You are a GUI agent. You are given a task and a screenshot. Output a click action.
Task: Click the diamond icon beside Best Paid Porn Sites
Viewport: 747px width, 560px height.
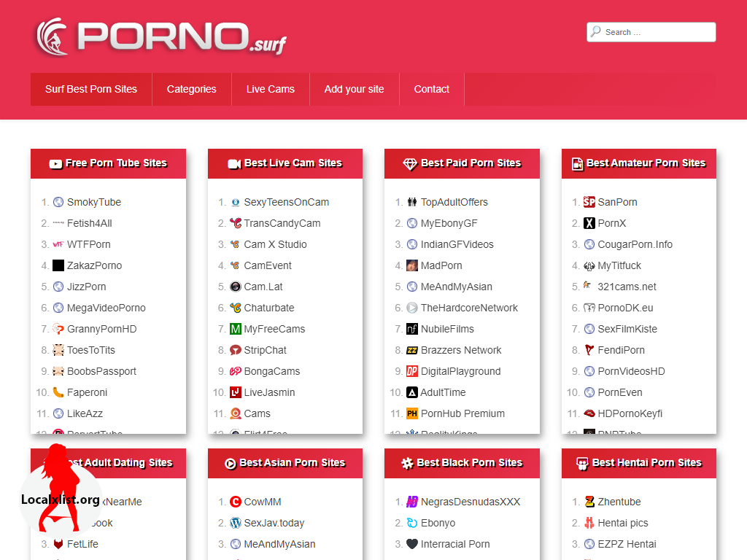point(410,164)
